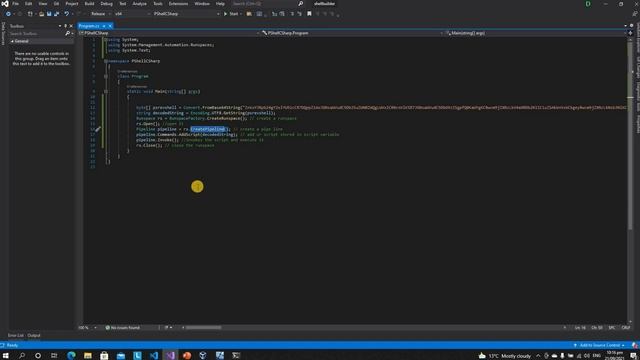The image size is (640, 360).
Task: Click the Windows Start button
Action: (6, 356)
